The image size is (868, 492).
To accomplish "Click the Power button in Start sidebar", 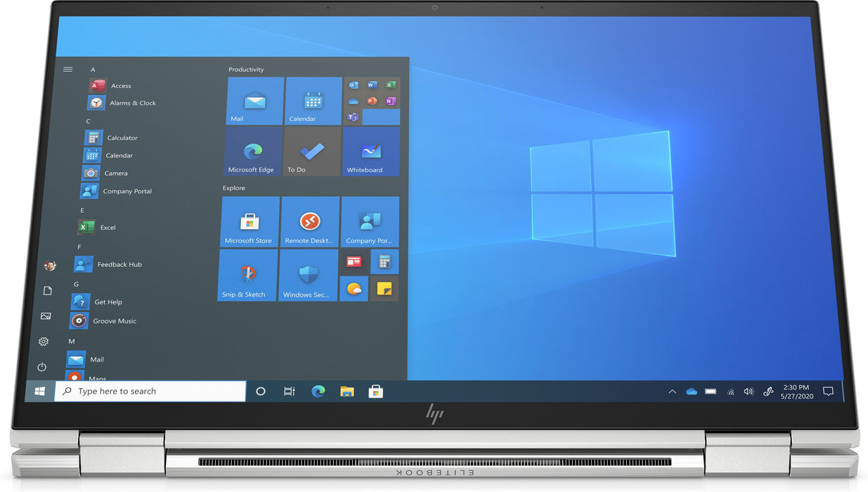I will [x=41, y=366].
